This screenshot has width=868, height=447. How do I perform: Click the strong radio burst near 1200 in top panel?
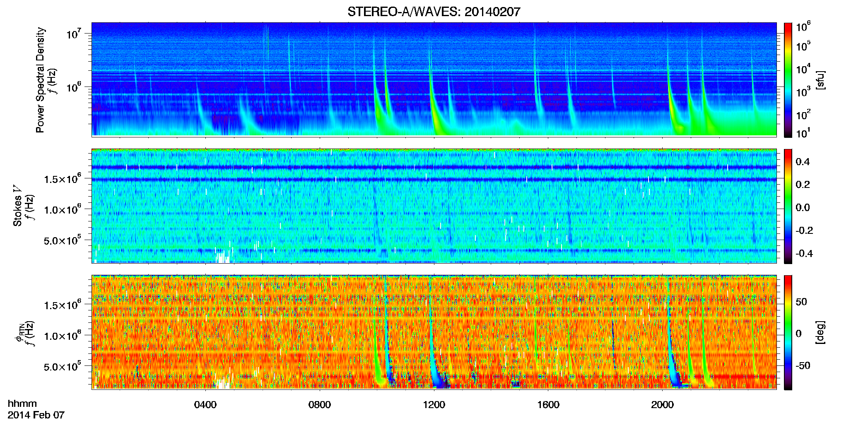(x=436, y=114)
